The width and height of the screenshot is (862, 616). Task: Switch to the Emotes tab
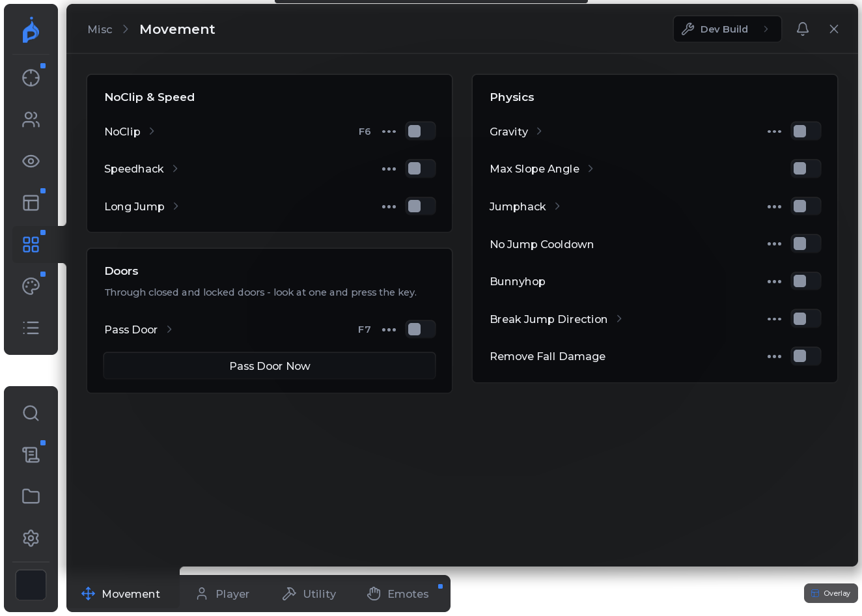tap(398, 594)
